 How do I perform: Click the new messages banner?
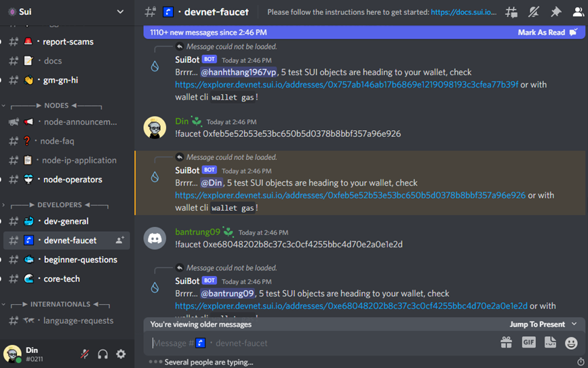tap(364, 33)
